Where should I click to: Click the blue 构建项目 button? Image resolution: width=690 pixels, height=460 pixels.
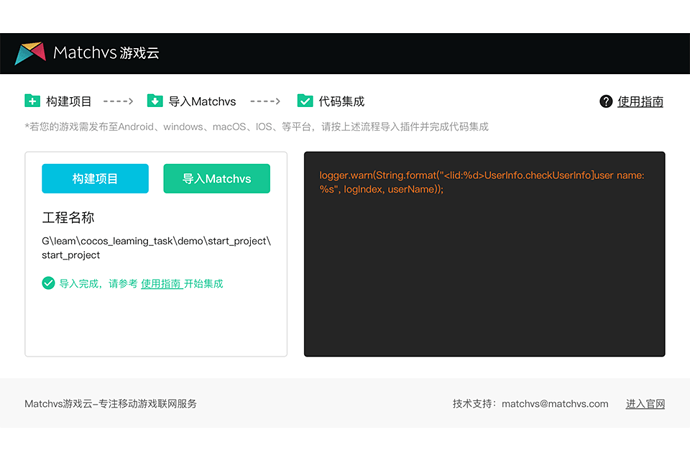coord(95,178)
